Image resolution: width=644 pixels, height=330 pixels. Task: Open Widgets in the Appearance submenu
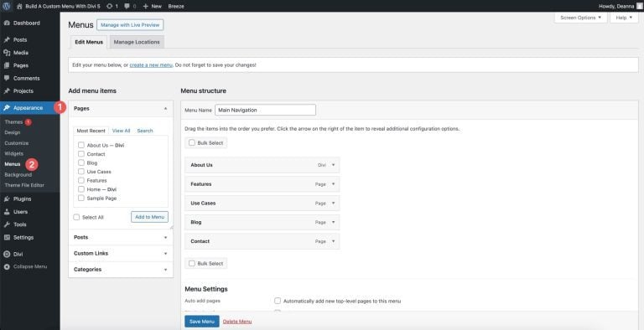click(x=14, y=153)
